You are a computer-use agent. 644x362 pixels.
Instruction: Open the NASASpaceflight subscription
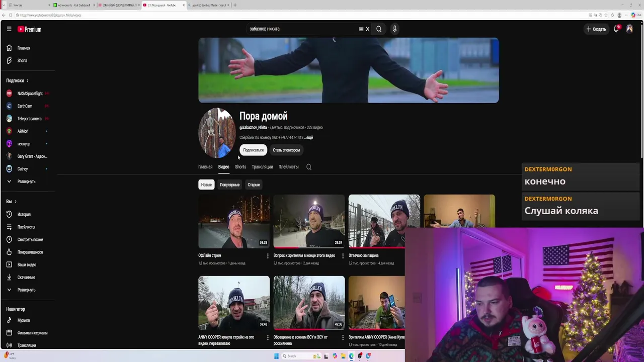point(29,94)
